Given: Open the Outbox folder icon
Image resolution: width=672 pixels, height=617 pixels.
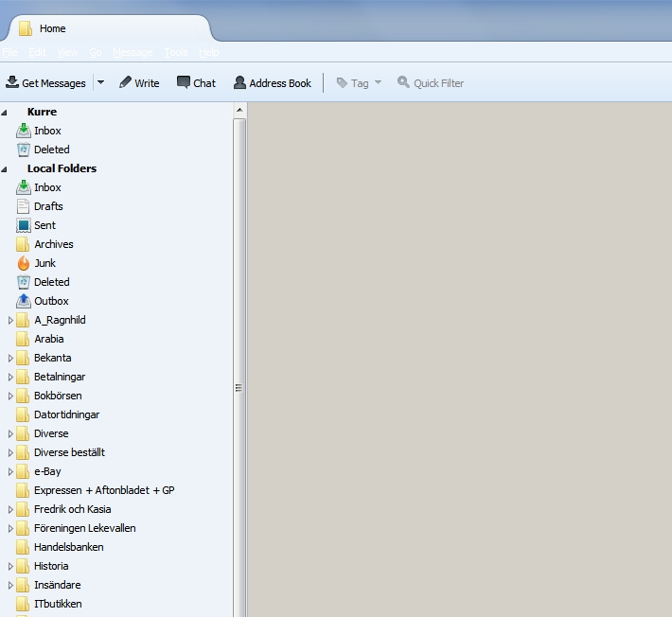Looking at the screenshot, I should pyautogui.click(x=24, y=301).
